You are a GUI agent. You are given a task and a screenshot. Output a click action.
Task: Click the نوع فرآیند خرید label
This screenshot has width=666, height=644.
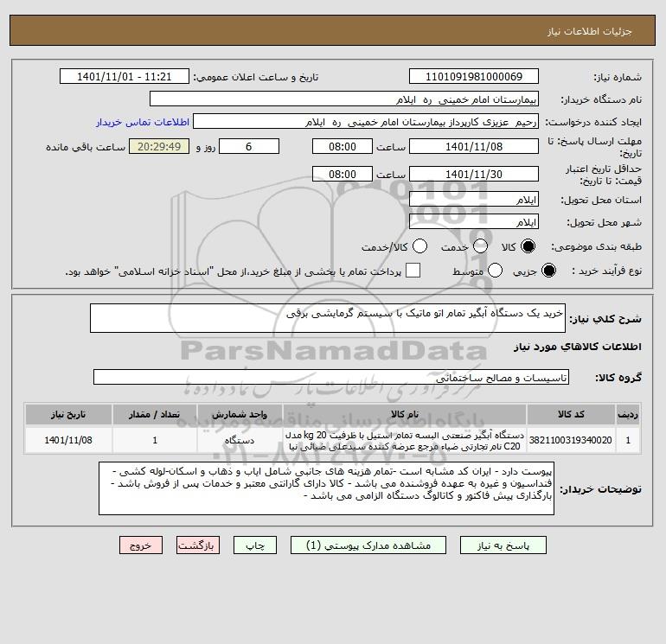(606, 271)
